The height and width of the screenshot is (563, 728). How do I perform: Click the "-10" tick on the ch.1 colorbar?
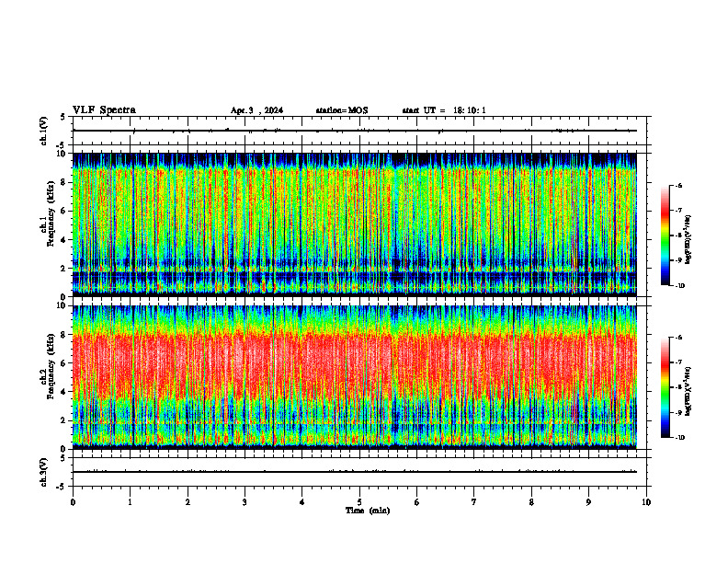click(679, 286)
